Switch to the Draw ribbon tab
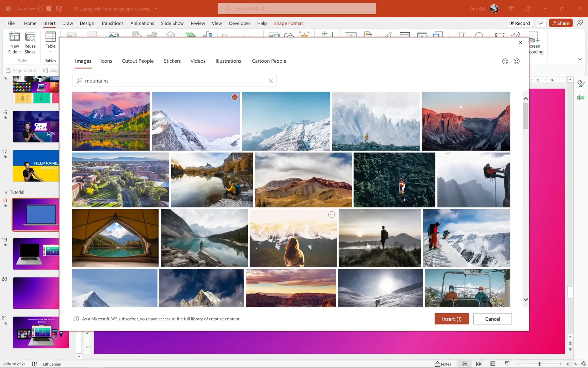This screenshot has width=588, height=368. coord(67,23)
